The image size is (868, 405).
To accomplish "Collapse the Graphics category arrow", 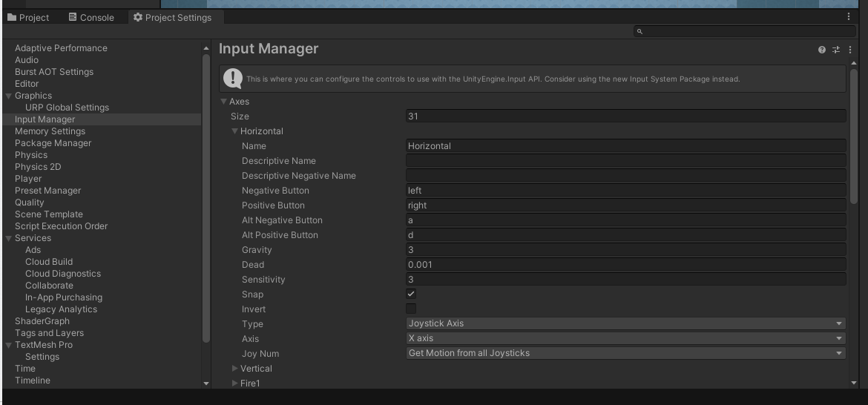I will 8,96.
